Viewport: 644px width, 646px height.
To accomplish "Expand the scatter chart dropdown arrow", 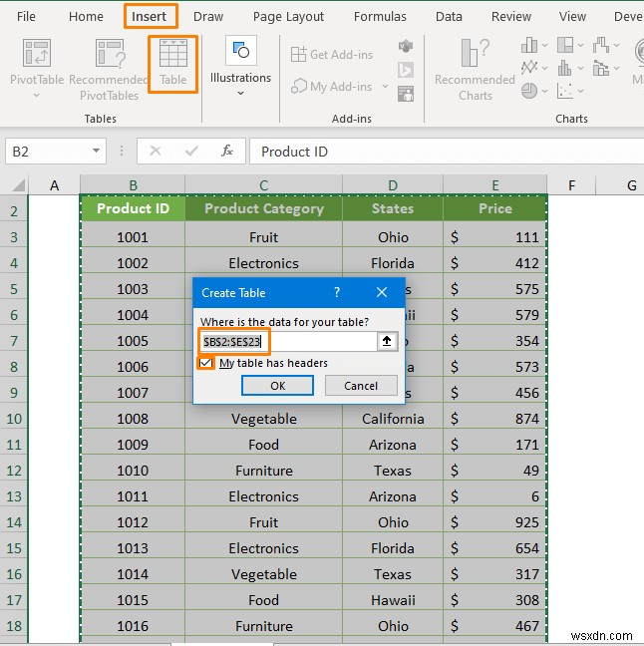I will [580, 91].
